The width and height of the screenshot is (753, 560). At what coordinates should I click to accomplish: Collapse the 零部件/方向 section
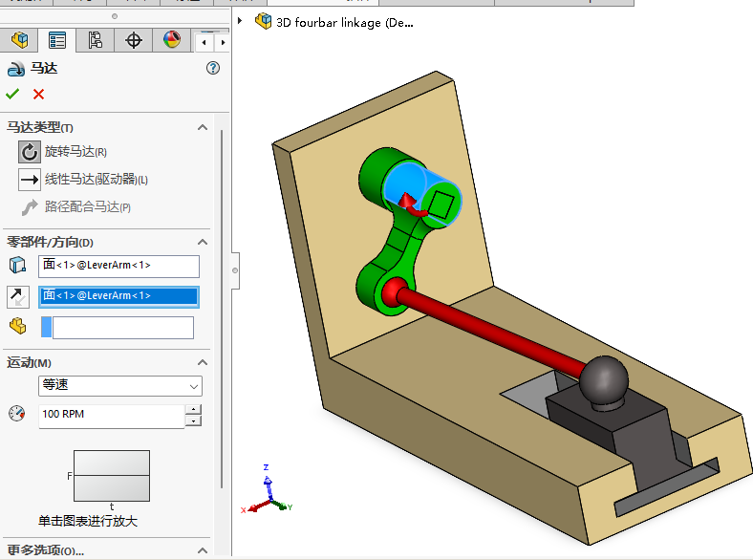[x=202, y=242]
